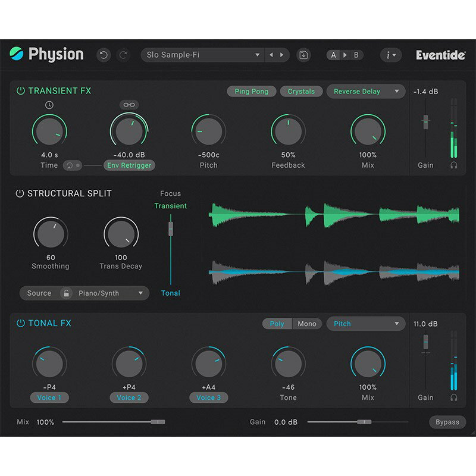
Task: Click the link icon above the threshold knob
Action: coord(129,105)
